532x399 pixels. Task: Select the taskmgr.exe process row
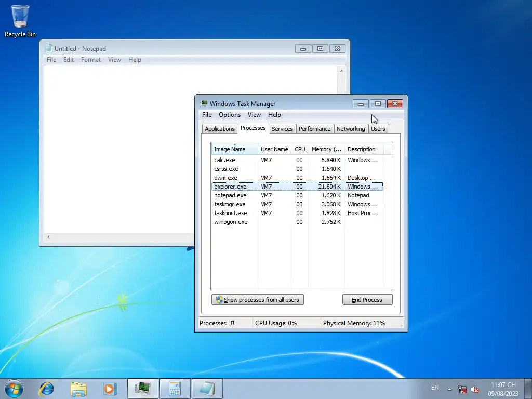[x=297, y=204]
